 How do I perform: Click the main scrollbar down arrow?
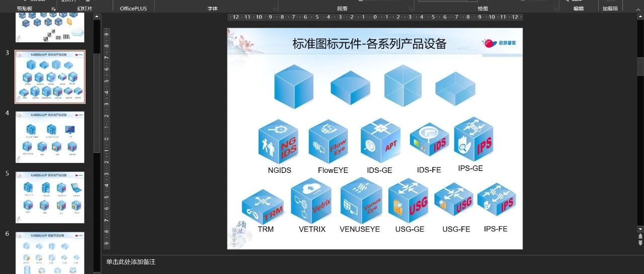coord(640,229)
